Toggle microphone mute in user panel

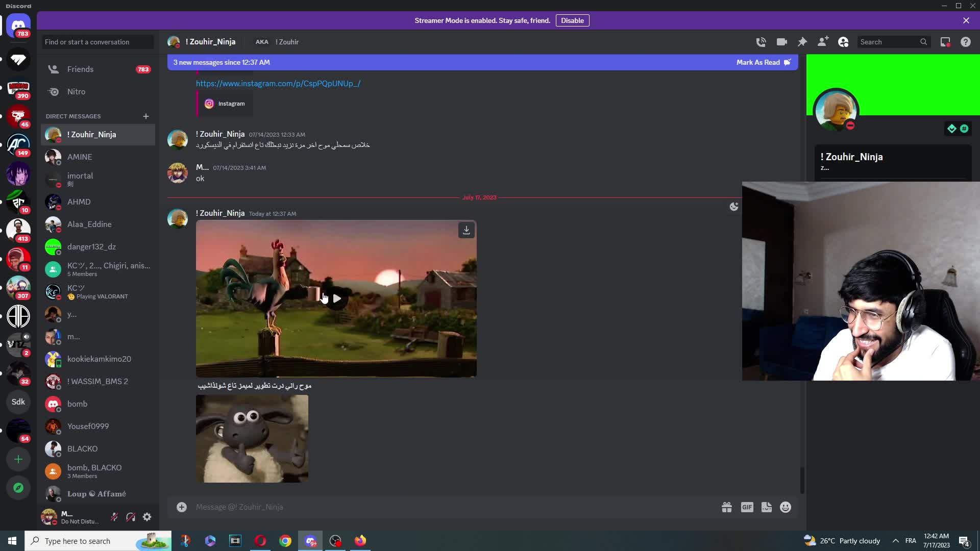[x=114, y=517]
